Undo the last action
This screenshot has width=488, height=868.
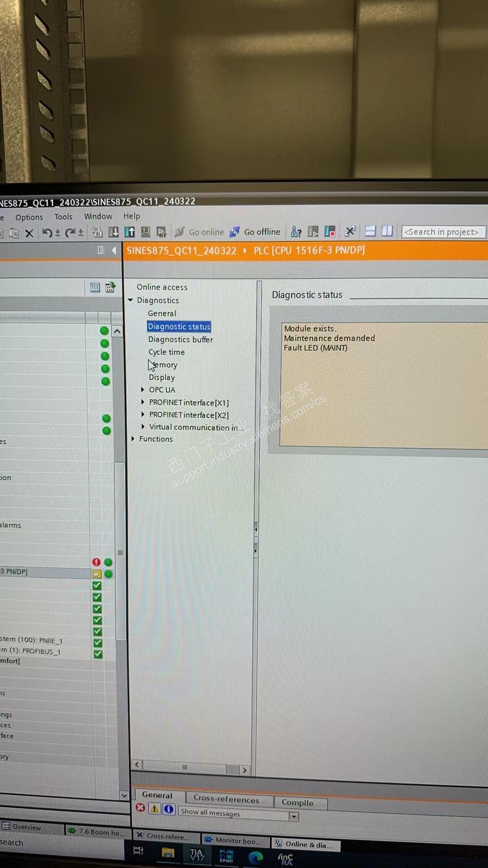pyautogui.click(x=47, y=232)
